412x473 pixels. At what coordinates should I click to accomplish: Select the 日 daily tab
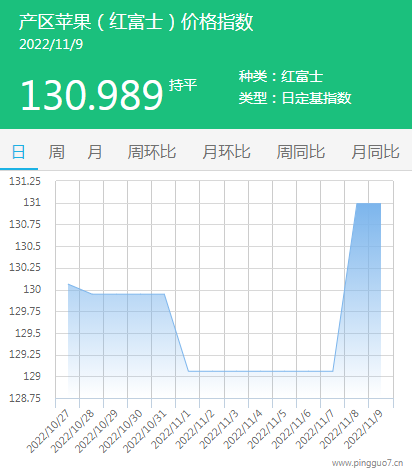point(18,152)
